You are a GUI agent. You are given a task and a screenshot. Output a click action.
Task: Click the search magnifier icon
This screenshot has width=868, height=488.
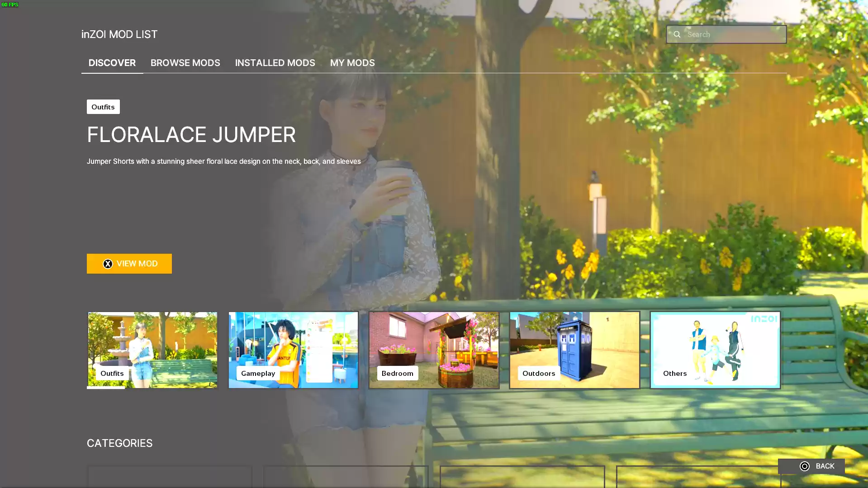(x=677, y=34)
